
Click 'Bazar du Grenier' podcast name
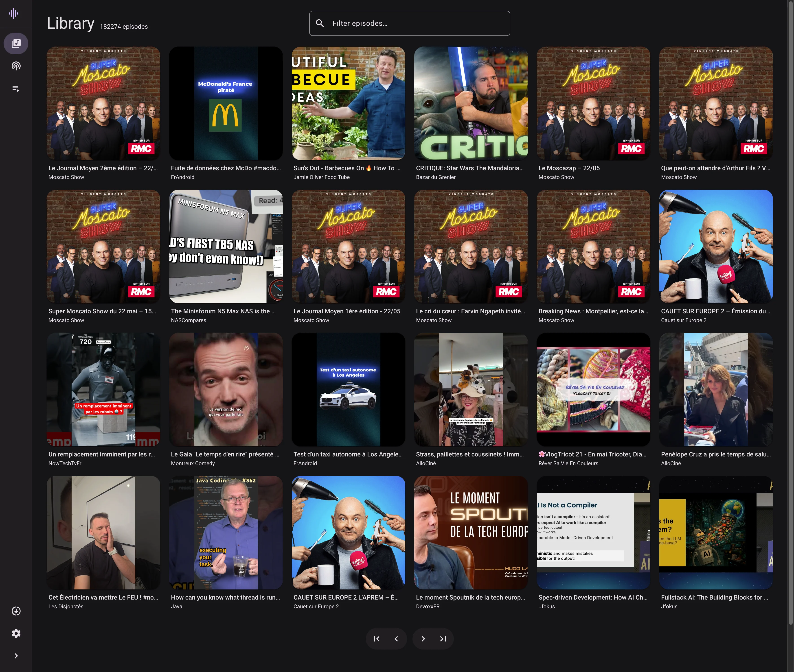[436, 177]
